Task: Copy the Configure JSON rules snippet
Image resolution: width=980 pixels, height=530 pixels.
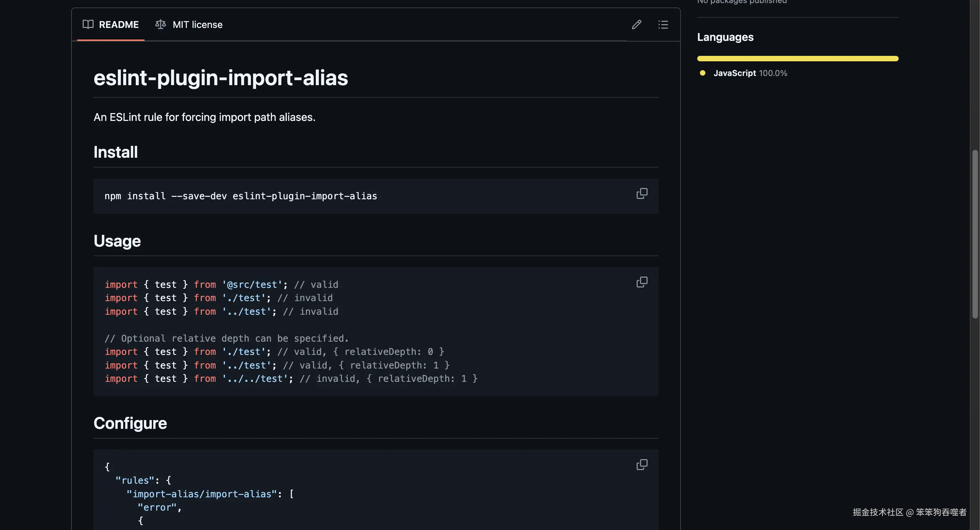Action: [x=642, y=465]
